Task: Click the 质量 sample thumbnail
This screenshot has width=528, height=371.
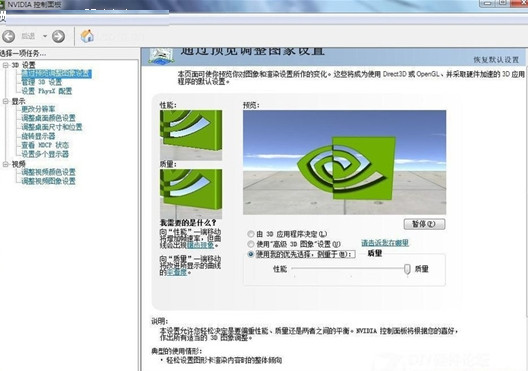Action: coord(191,194)
